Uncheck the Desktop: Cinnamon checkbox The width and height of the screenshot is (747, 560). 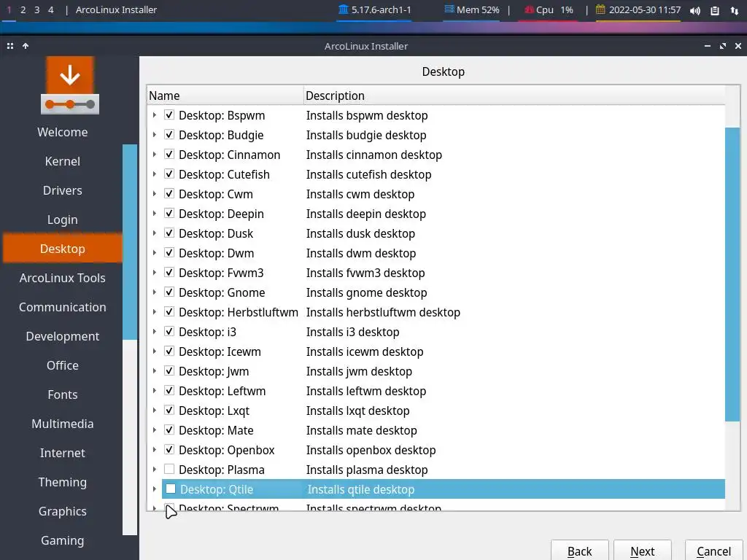click(169, 155)
